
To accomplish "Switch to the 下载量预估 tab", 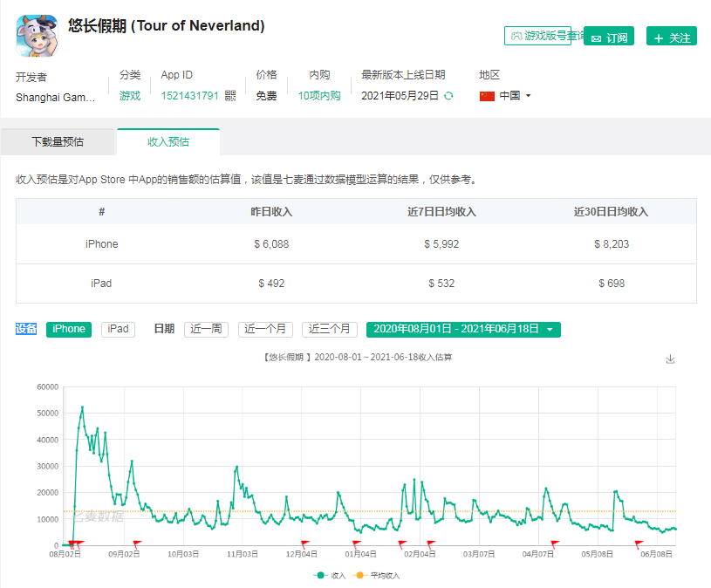I will point(58,142).
